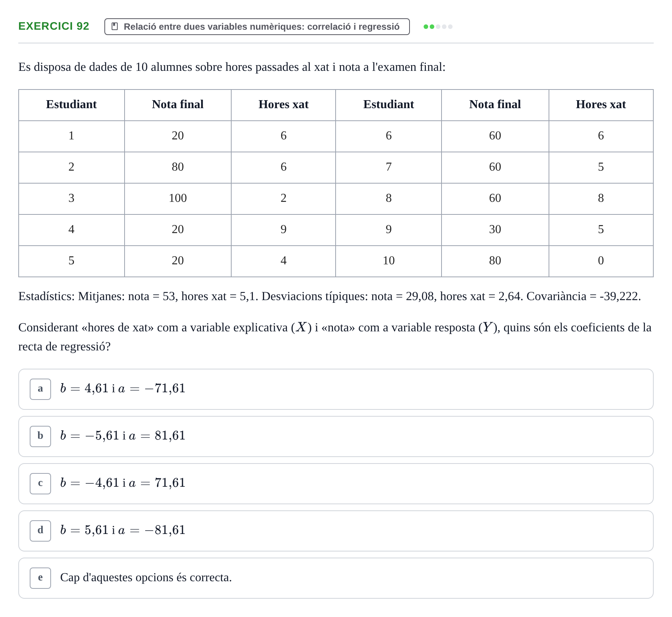Select answer option d

336,531
